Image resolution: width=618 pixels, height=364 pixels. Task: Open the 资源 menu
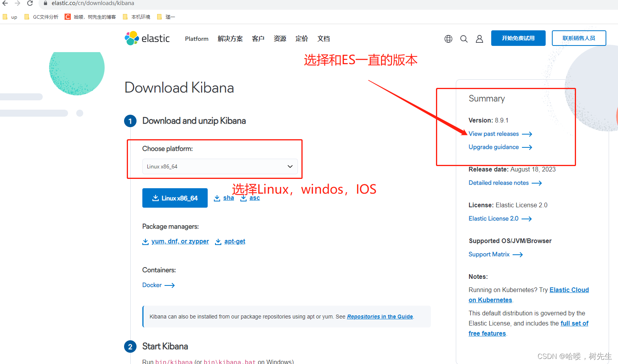click(x=280, y=39)
